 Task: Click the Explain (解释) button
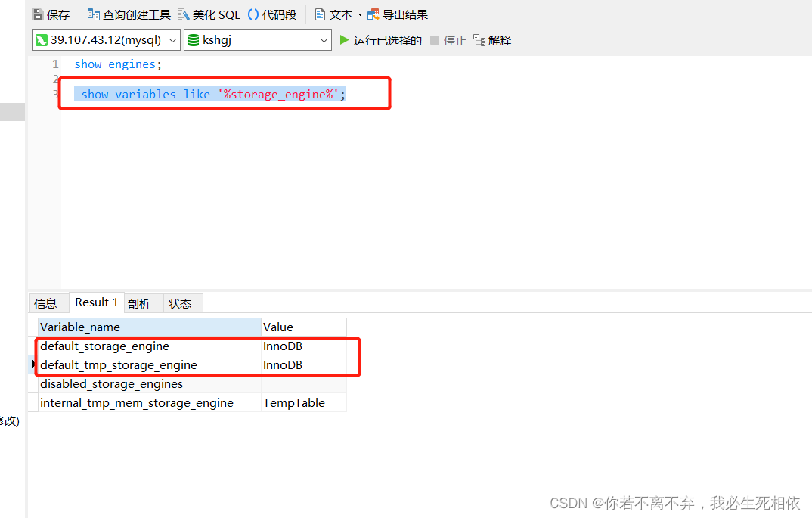tap(492, 40)
